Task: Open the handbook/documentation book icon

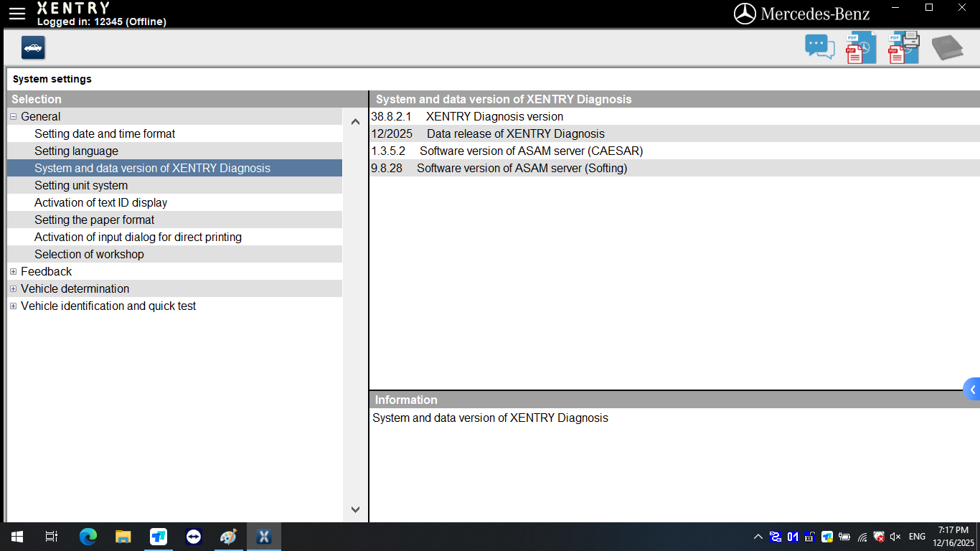Action: (x=947, y=46)
